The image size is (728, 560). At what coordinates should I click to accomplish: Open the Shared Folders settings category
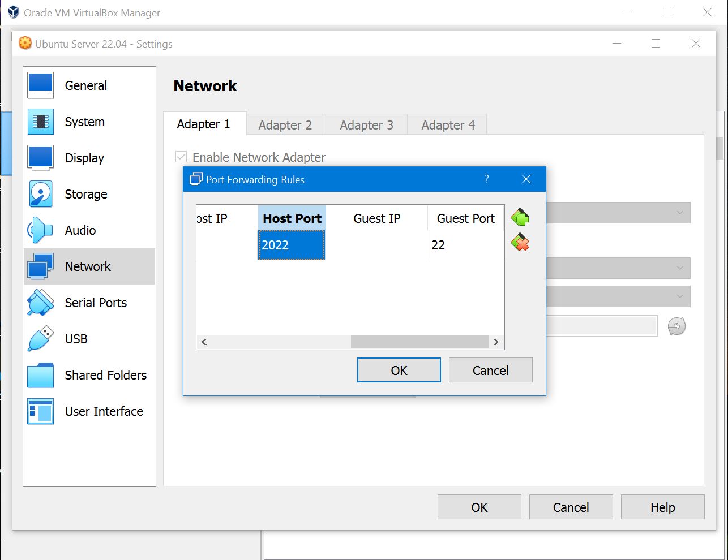[89, 375]
